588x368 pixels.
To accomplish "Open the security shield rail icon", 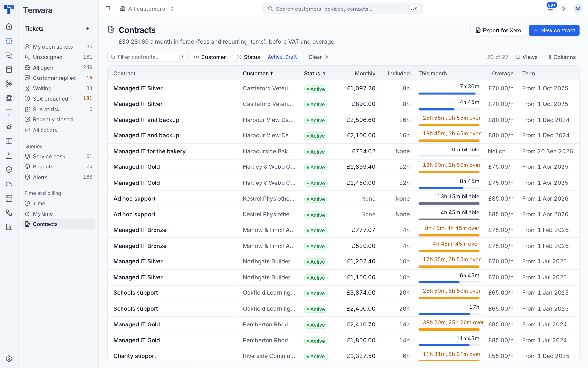I will tap(9, 169).
